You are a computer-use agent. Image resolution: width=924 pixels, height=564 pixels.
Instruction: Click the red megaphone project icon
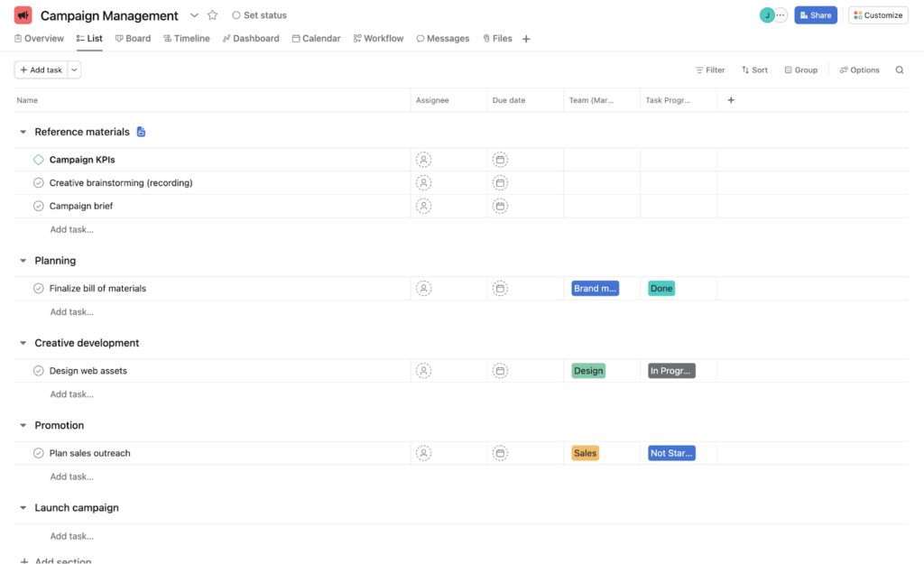click(x=23, y=15)
